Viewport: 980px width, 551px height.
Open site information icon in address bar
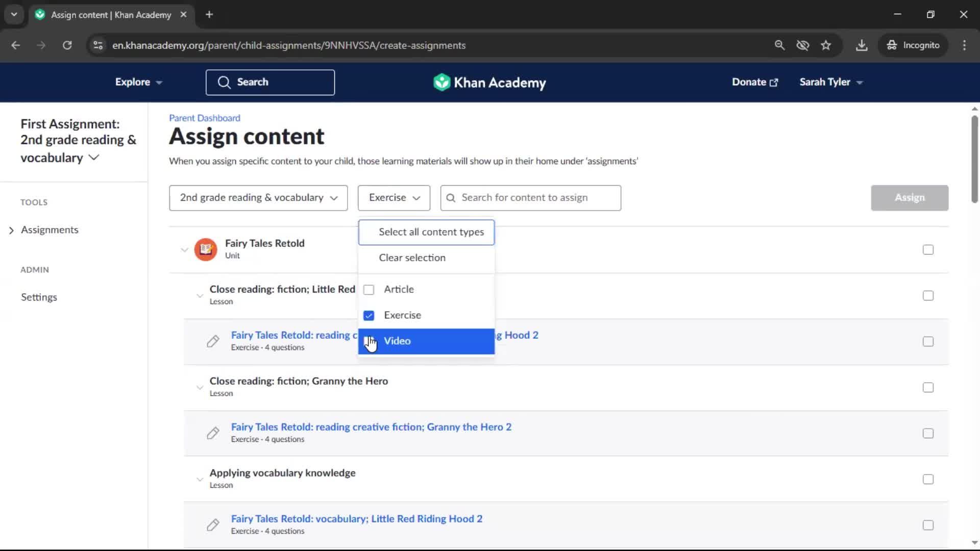(x=98, y=45)
